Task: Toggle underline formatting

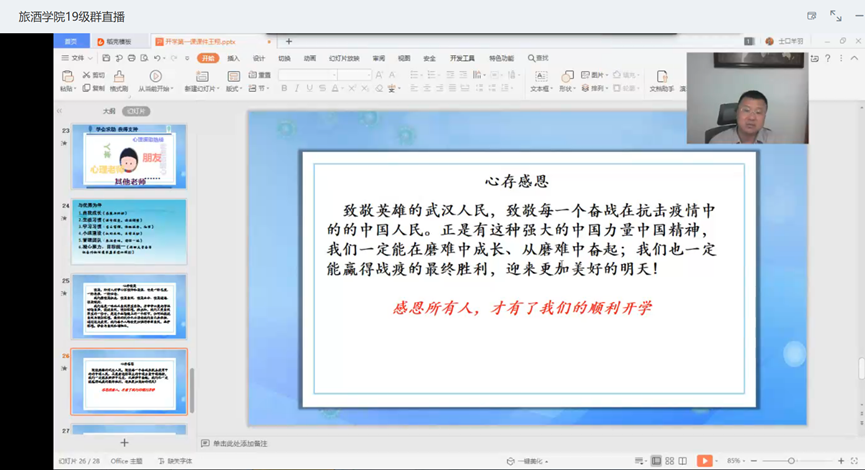Action: (x=310, y=89)
